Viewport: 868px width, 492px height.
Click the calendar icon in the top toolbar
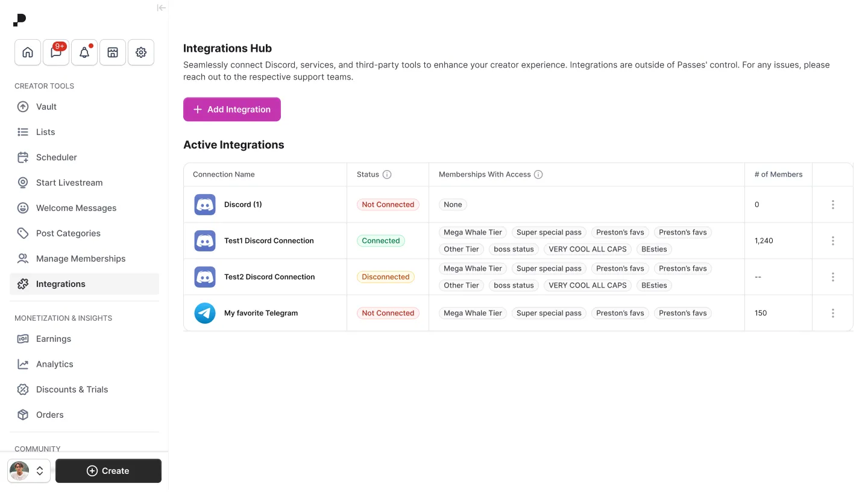(112, 52)
